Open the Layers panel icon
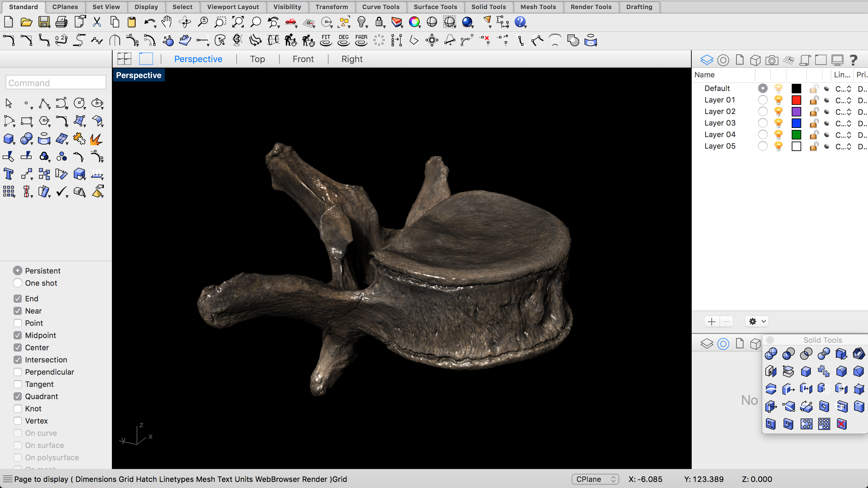This screenshot has width=868, height=488. 707,60
